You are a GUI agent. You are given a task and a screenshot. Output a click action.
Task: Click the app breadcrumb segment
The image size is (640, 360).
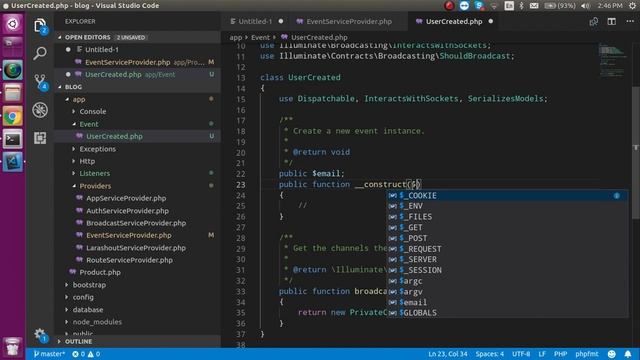coord(236,37)
